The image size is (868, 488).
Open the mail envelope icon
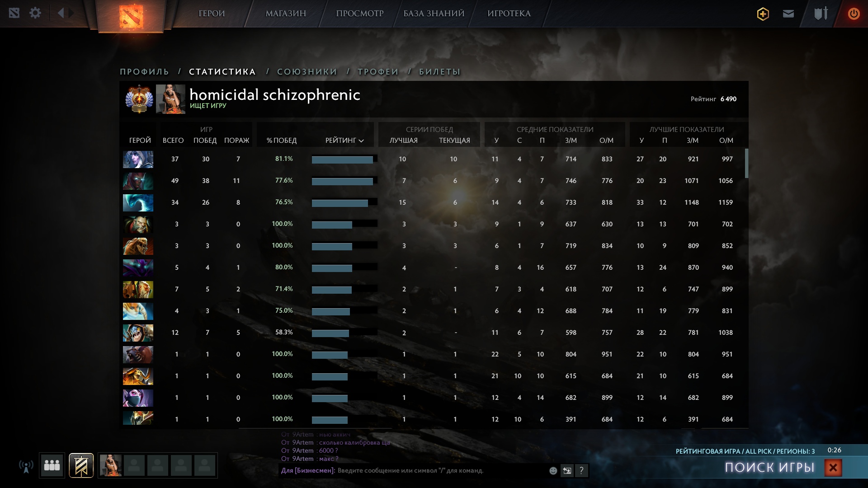(788, 14)
